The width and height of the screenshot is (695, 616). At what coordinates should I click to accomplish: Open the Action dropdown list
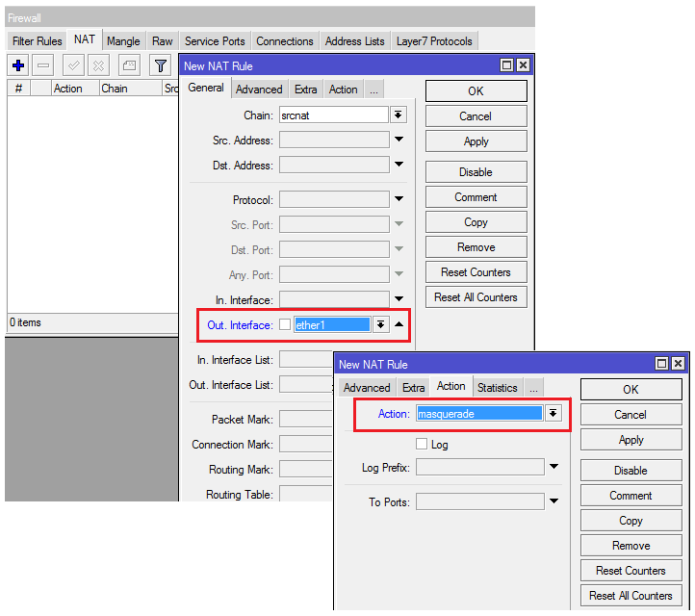pos(553,414)
